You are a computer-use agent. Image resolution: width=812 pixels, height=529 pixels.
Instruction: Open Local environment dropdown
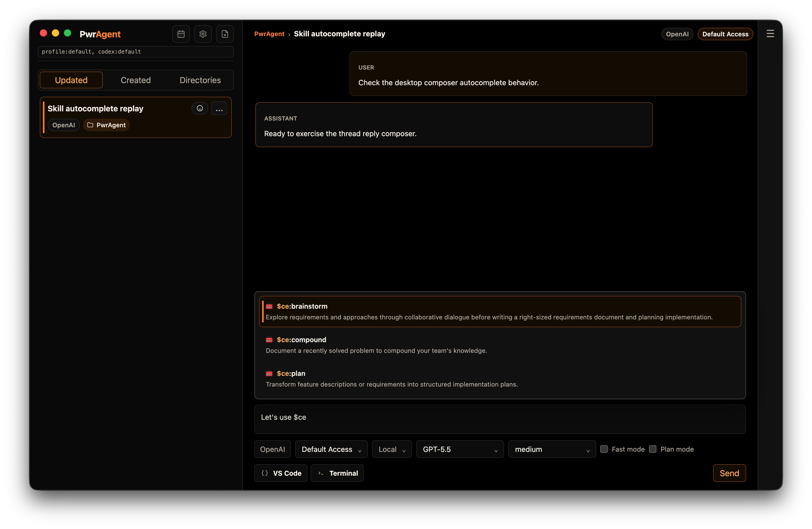tap(392, 449)
